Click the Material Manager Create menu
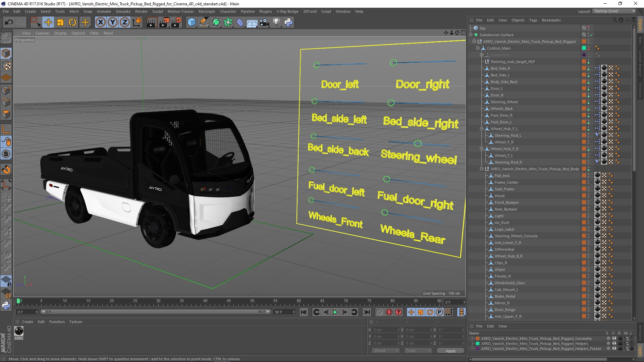Image resolution: width=644 pixels, height=362 pixels. 28,322
